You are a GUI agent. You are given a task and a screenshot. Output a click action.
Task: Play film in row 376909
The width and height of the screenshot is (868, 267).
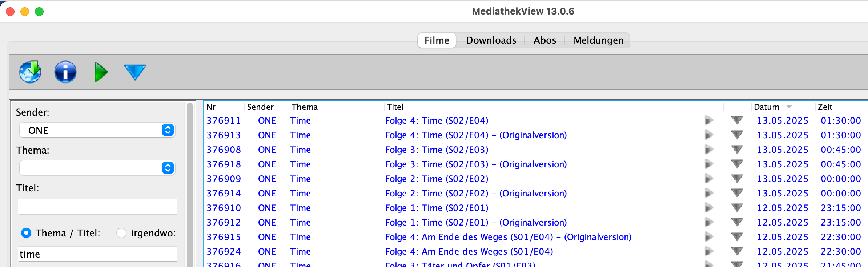(x=709, y=179)
